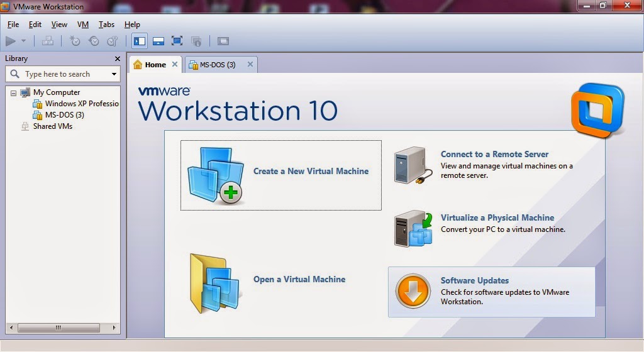Click the console view toolbar icon

click(x=223, y=41)
